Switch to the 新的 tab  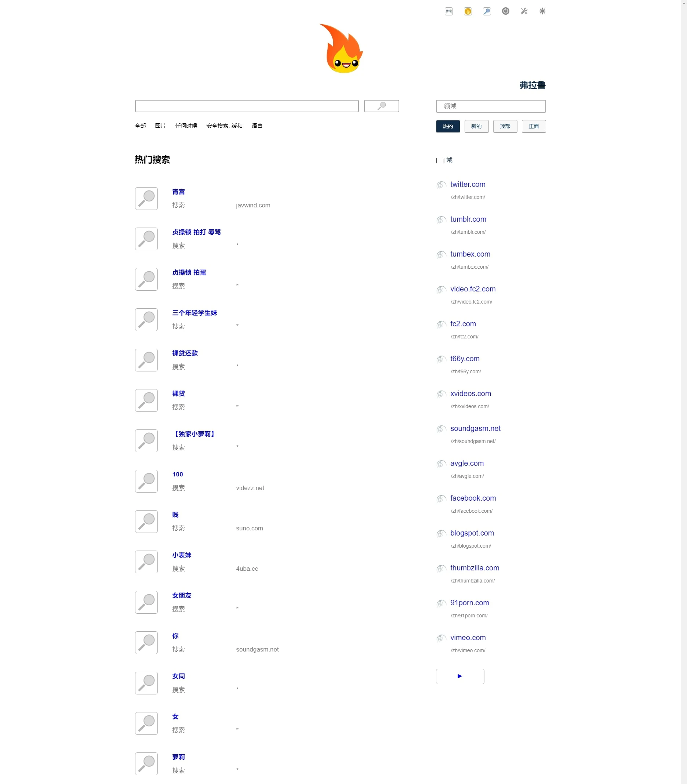coord(476,126)
